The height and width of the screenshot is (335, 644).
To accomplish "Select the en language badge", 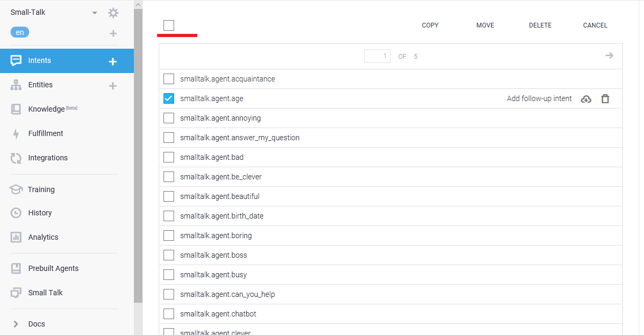I will point(20,32).
